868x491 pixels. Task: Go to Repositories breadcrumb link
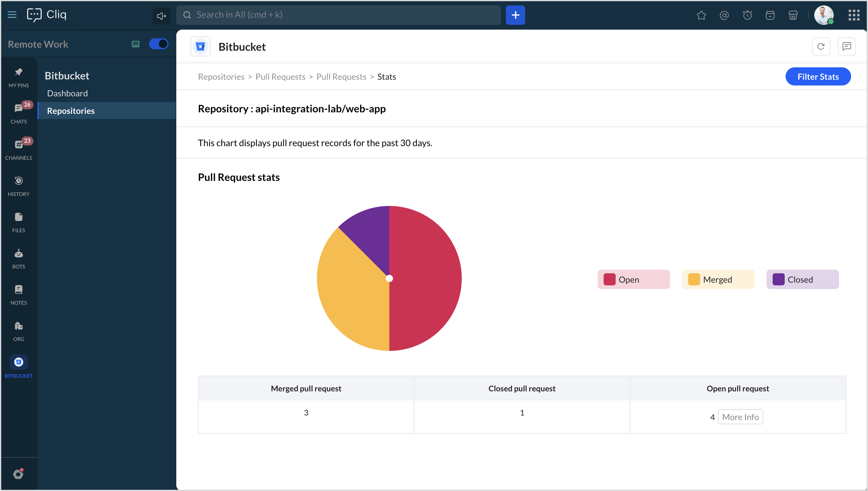[221, 77]
